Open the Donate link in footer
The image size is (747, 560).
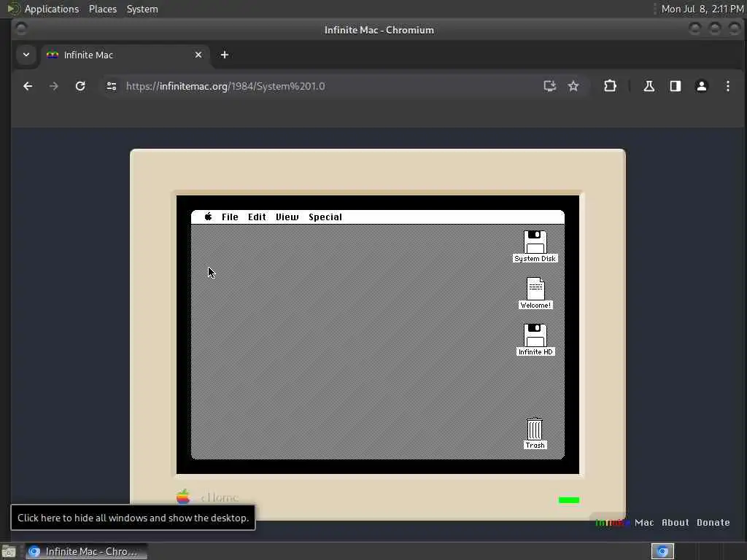(x=713, y=522)
